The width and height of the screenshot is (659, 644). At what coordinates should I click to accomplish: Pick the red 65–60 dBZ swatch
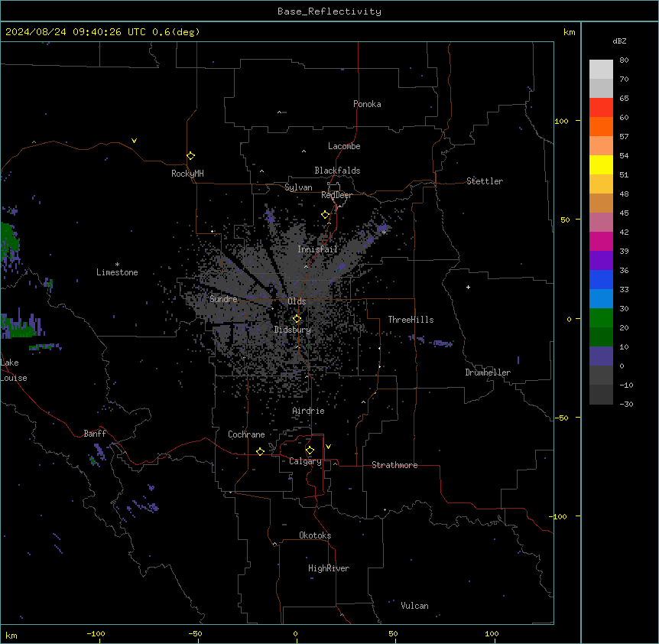click(x=601, y=108)
